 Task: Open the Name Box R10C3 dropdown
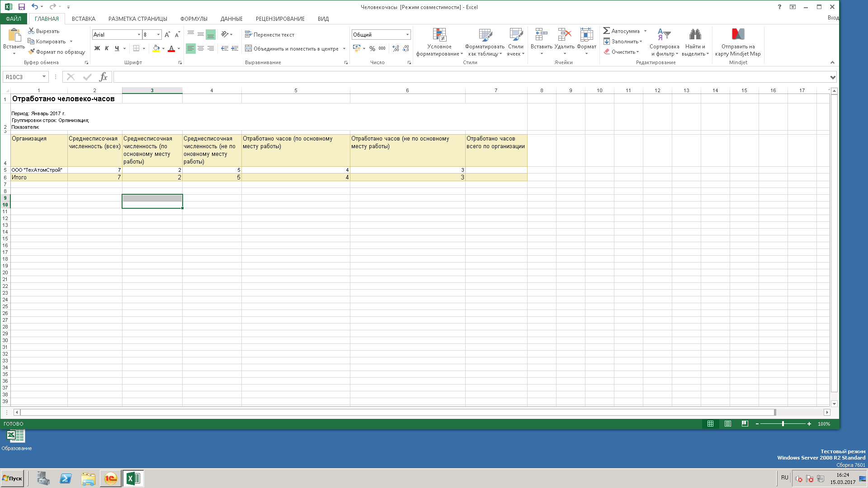point(44,77)
